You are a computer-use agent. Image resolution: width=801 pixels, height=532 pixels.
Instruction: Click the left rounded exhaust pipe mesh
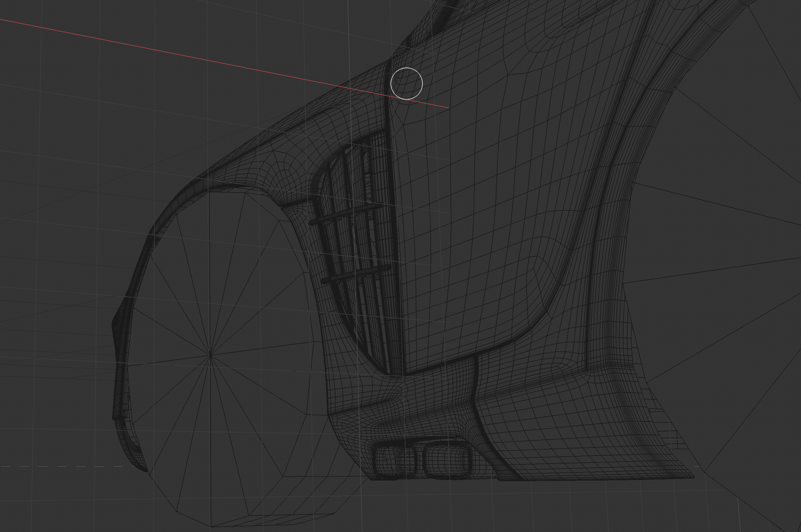point(394,460)
